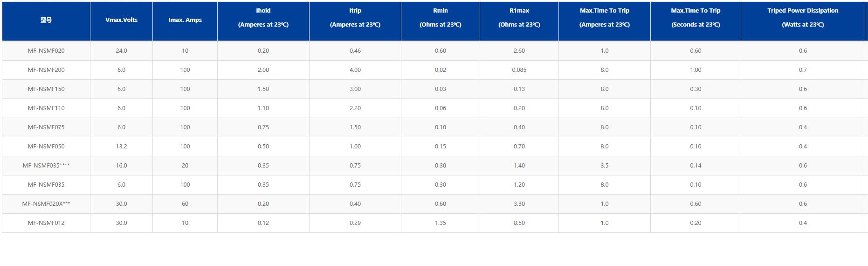Select the MF-NSMF020X*** model name
The height and width of the screenshot is (266, 868).
pos(46,204)
